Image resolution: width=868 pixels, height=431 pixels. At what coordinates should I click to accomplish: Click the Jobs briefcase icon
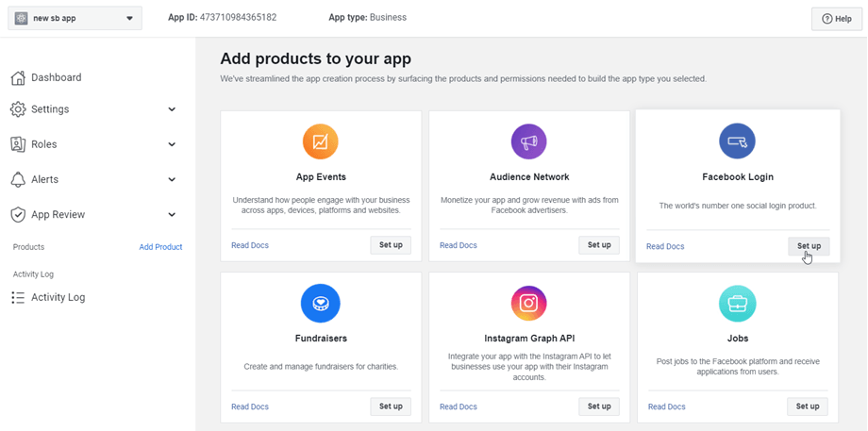[737, 304]
